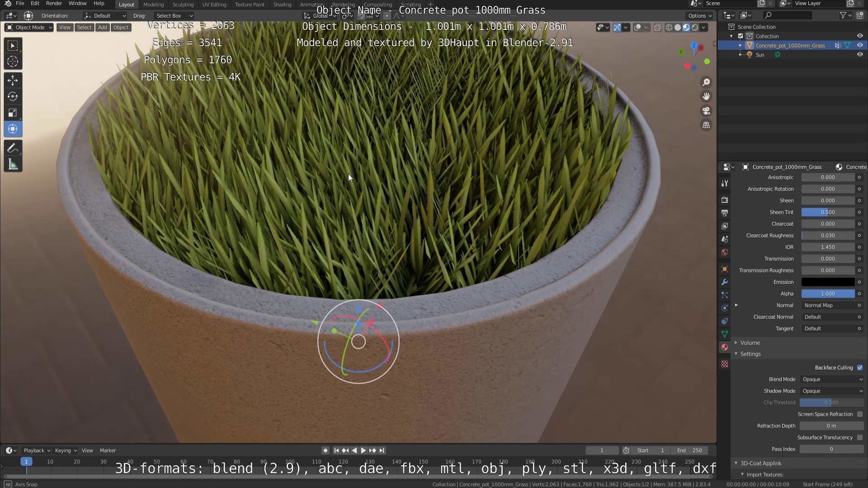Enable Screen Space Refraction checkbox
868x488 pixels.
(x=860, y=414)
